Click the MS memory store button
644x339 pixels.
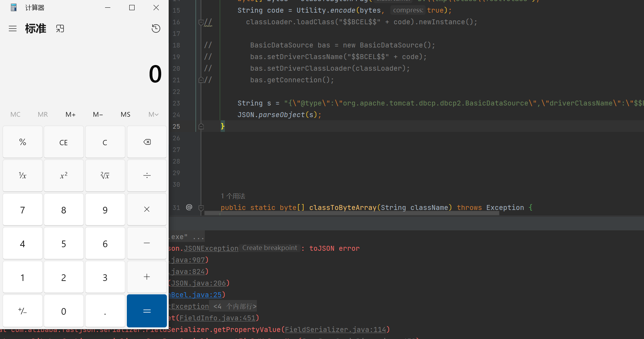(x=125, y=114)
